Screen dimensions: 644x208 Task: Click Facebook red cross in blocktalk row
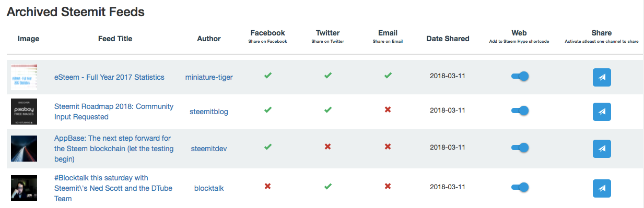[x=268, y=186]
